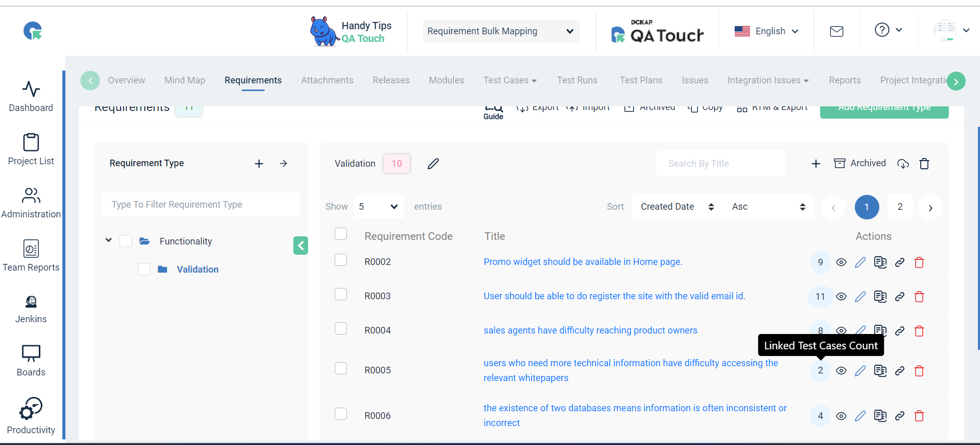This screenshot has height=445, width=980.
Task: Open the Created Date sort dropdown
Action: 678,207
